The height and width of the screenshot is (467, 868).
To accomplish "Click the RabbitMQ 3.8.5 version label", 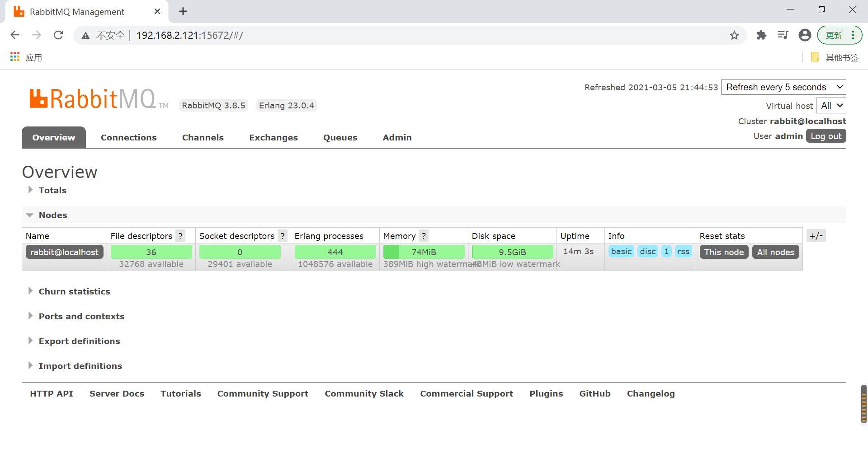I will click(213, 105).
